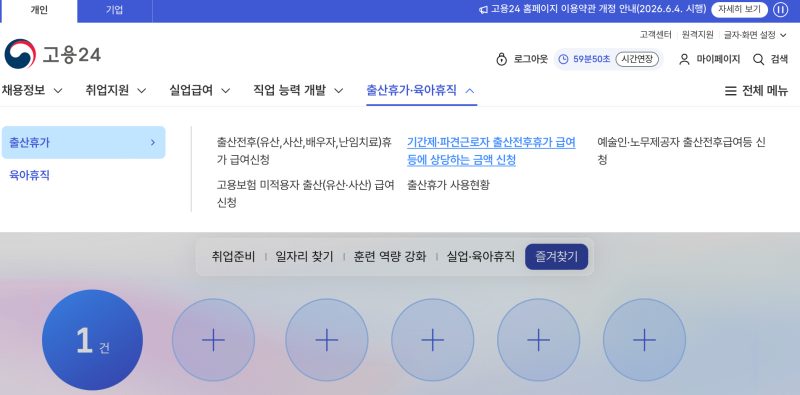Click the fifth plus circle shortcut
The image size is (800, 395).
click(644, 340)
